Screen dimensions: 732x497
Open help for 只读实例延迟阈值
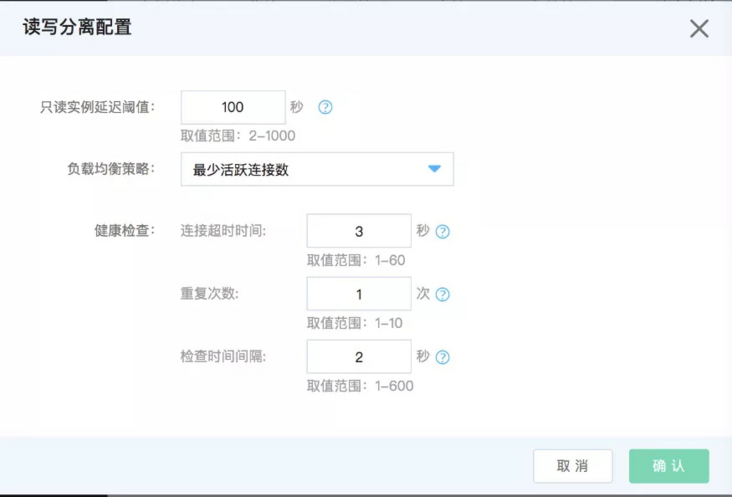pyautogui.click(x=325, y=107)
